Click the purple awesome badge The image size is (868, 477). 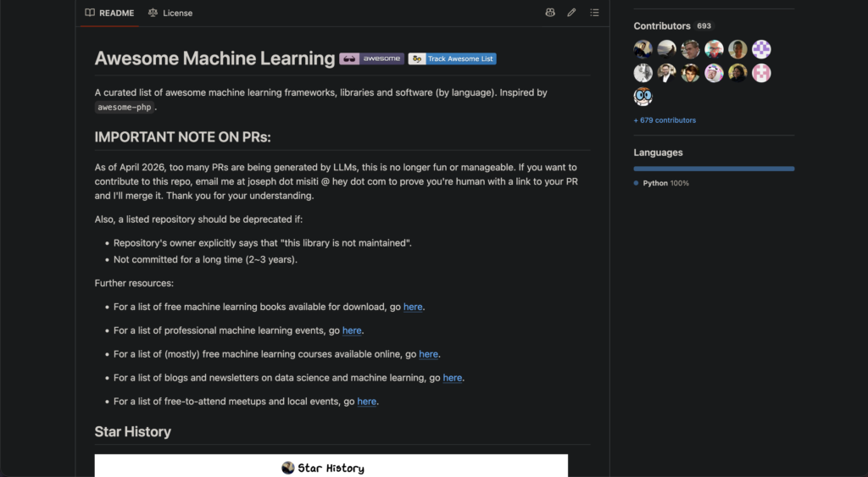(372, 58)
